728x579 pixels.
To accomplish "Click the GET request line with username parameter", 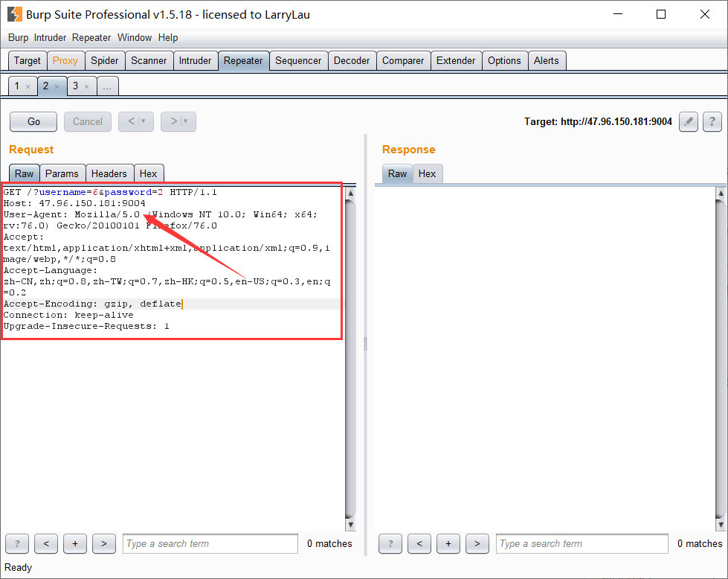I will [110, 193].
